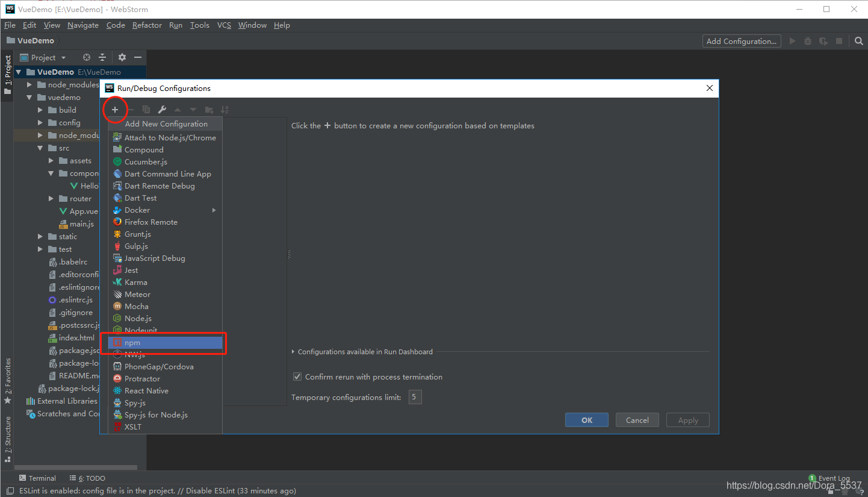The image size is (868, 497).
Task: Toggle Confirm rerun with process termination
Action: pos(297,377)
